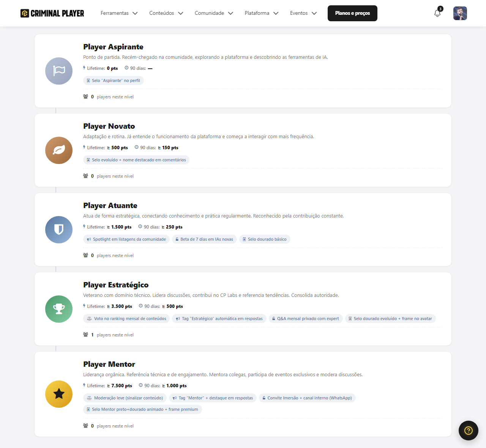Click the lightning Lifetime icon in Player Estratégico
Viewport: 486px width, 448px height.
pyautogui.click(x=84, y=306)
